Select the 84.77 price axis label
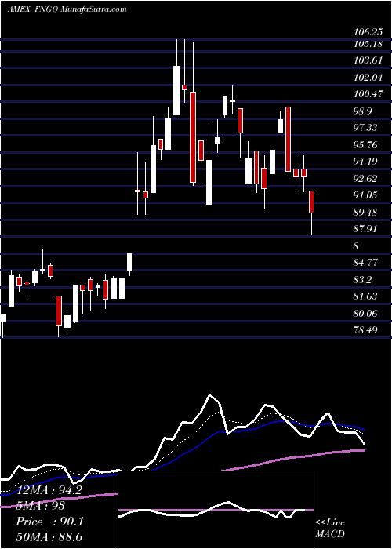 (x=366, y=262)
